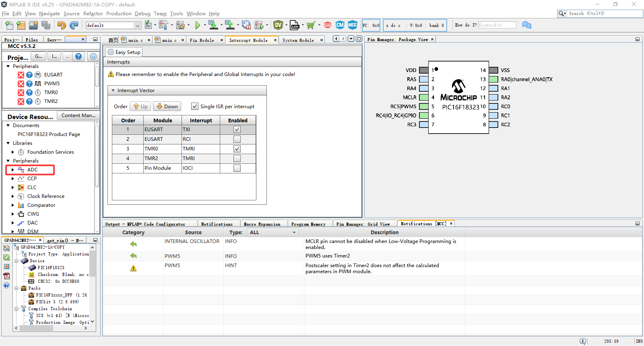This screenshot has height=346, width=644.
Task: Click the Read Device Memory icon
Action: click(x=230, y=25)
